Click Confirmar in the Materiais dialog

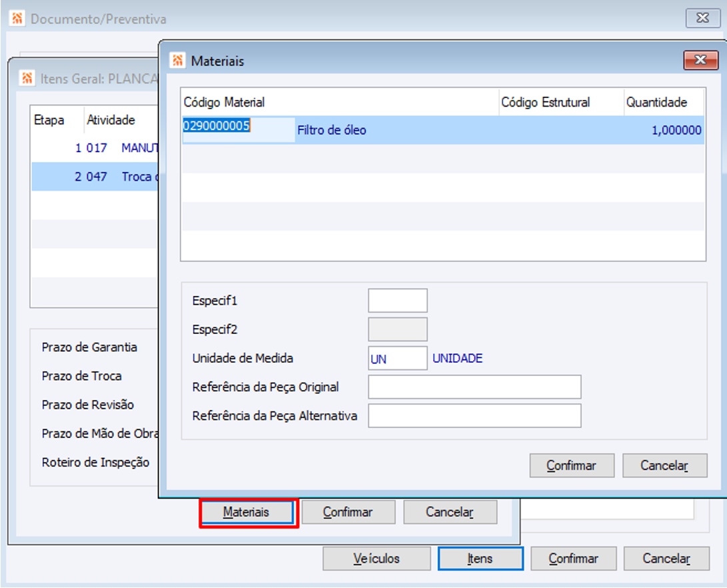[x=572, y=465]
